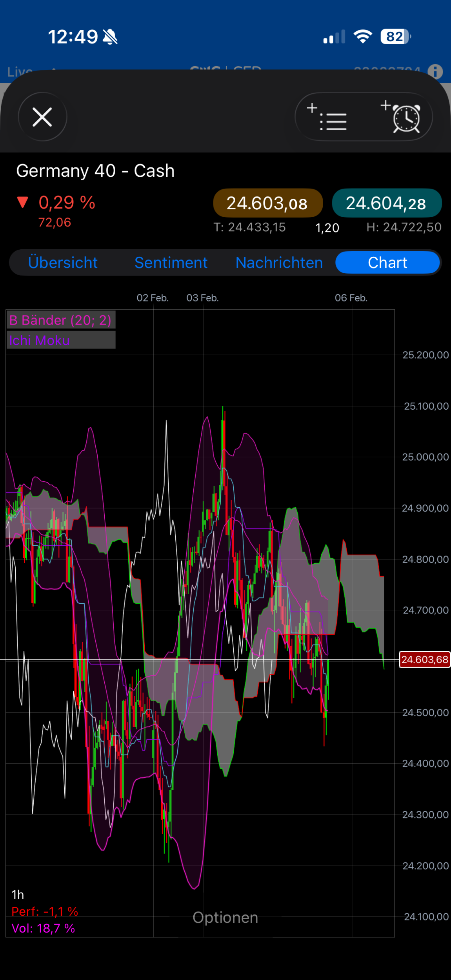Image resolution: width=451 pixels, height=980 pixels.
Task: Close the Germany 40 detail sheet
Action: tap(42, 117)
